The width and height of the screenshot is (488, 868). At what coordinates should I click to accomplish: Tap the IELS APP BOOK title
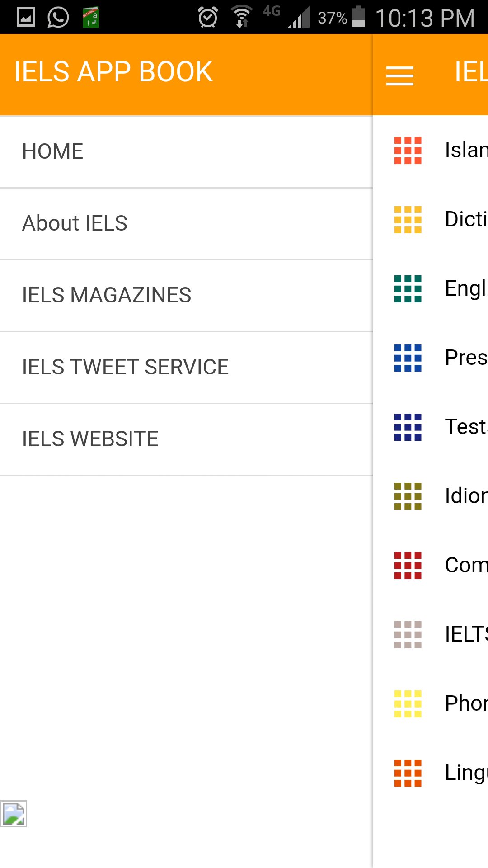113,72
